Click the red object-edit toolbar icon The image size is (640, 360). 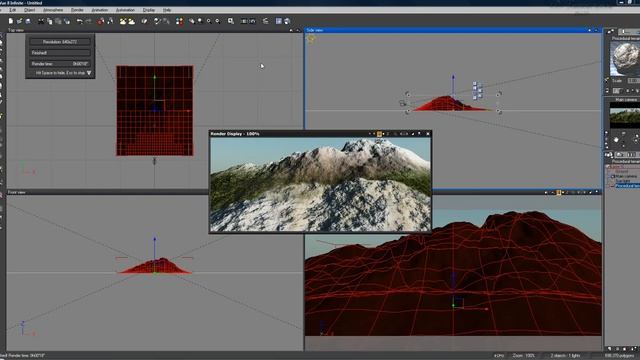(100, 21)
